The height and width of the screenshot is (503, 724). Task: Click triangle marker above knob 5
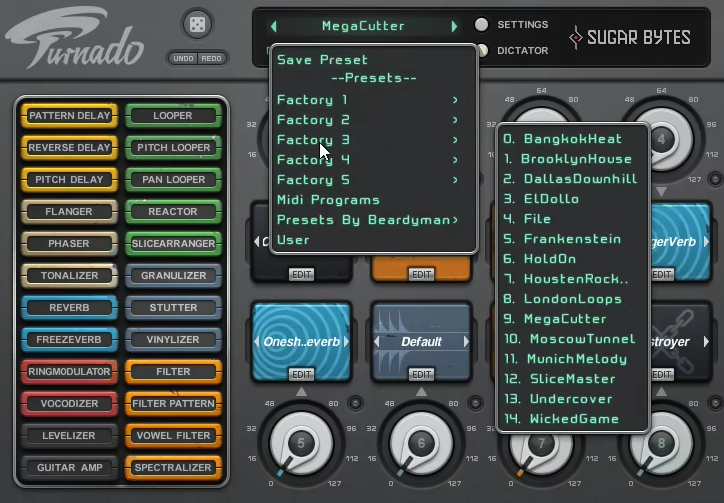tap(301, 392)
